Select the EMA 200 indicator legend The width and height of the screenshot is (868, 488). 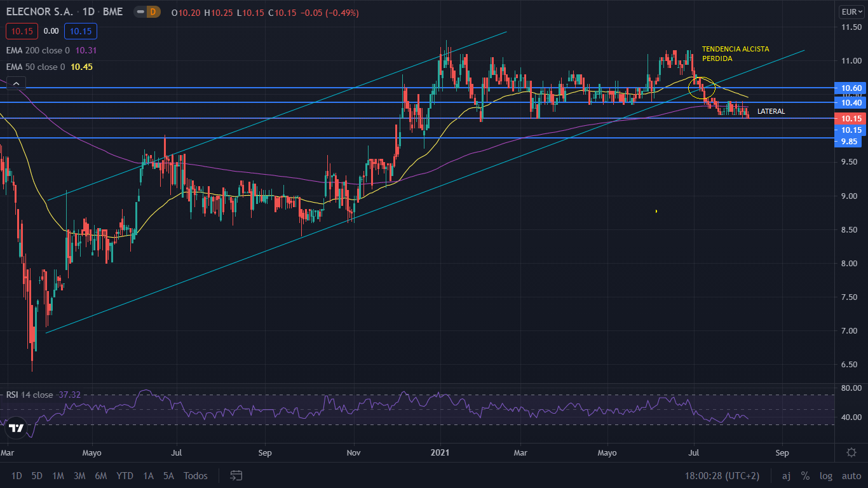click(x=38, y=50)
